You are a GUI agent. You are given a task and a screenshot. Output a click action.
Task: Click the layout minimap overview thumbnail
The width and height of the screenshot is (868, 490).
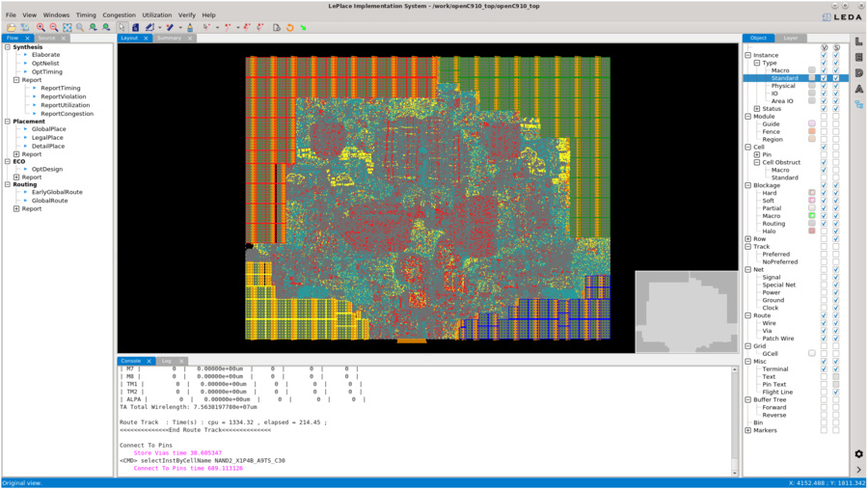[x=686, y=312]
